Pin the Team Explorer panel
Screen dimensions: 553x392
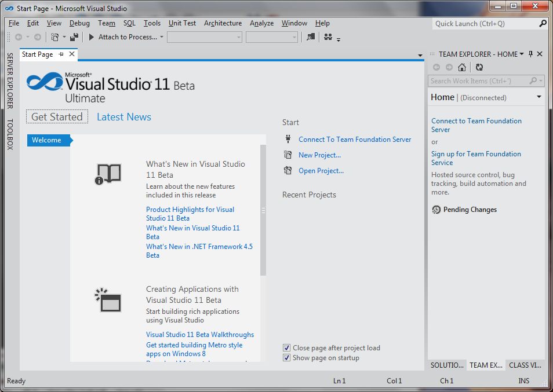(530, 54)
